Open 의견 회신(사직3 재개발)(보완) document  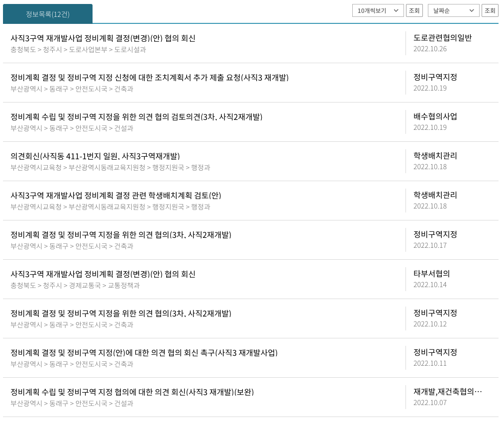tap(132, 392)
